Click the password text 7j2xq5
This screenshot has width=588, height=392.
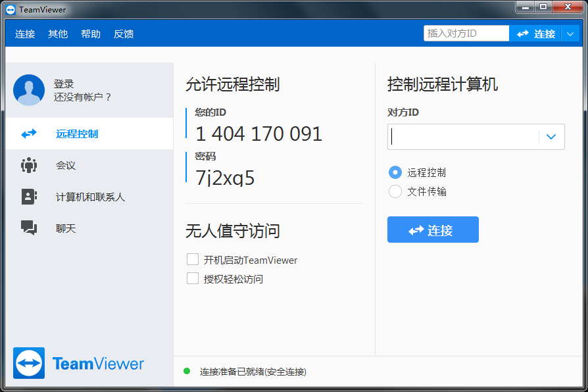[225, 178]
